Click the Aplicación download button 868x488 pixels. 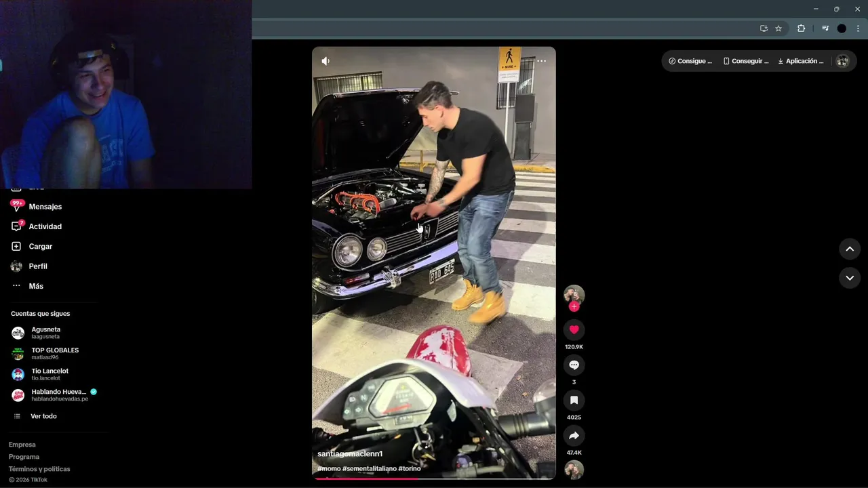pos(801,61)
